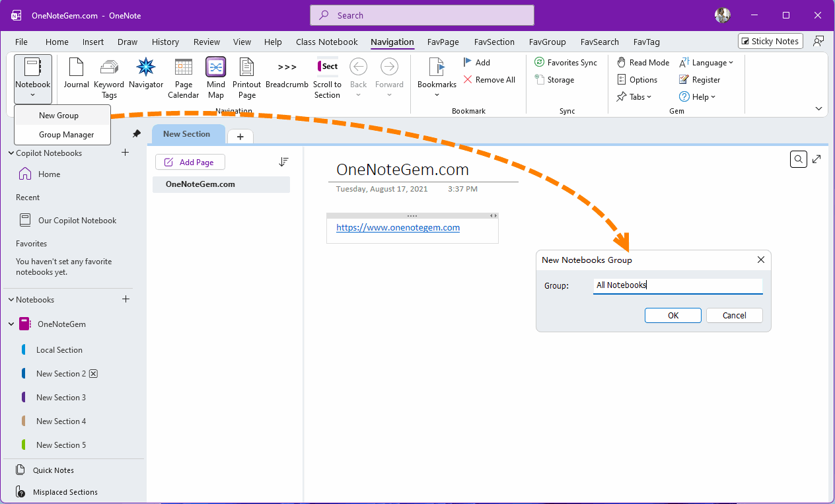
Task: Pin the navigation pane
Action: click(x=137, y=133)
